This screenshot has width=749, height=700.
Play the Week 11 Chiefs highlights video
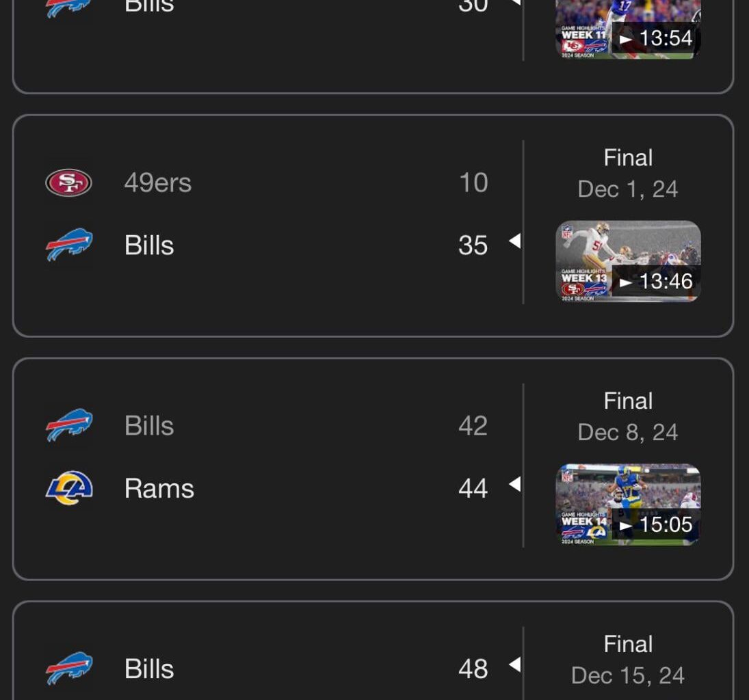[x=628, y=29]
